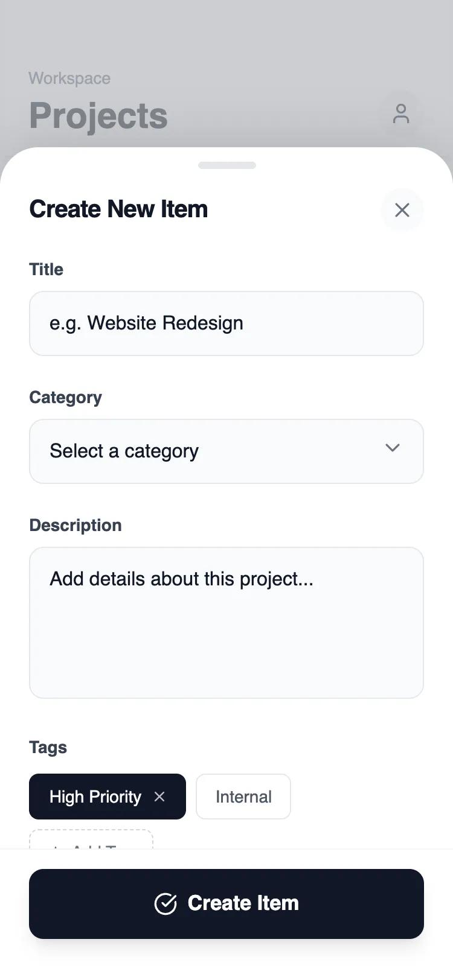
Task: Click the checkmark icon in Create Item
Action: tap(165, 904)
